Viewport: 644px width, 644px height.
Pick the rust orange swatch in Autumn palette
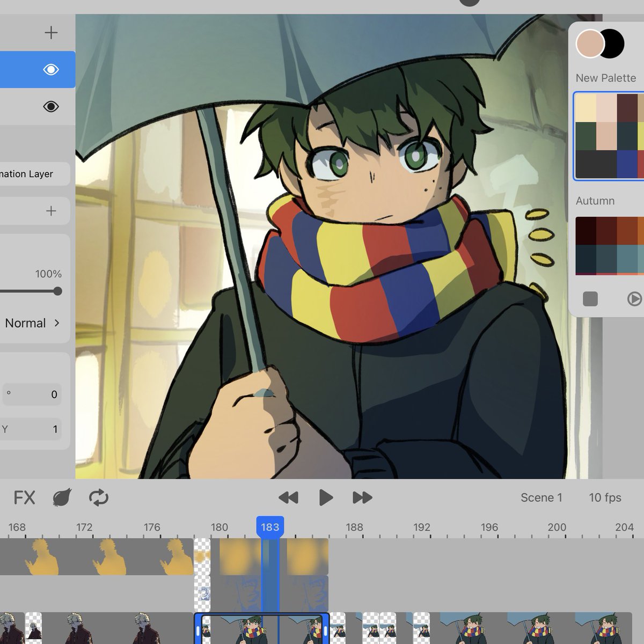[x=627, y=231]
